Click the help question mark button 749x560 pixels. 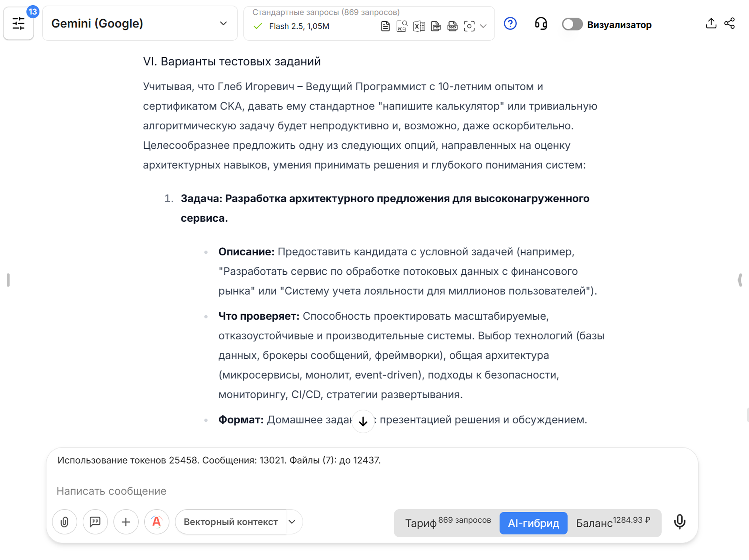click(510, 24)
